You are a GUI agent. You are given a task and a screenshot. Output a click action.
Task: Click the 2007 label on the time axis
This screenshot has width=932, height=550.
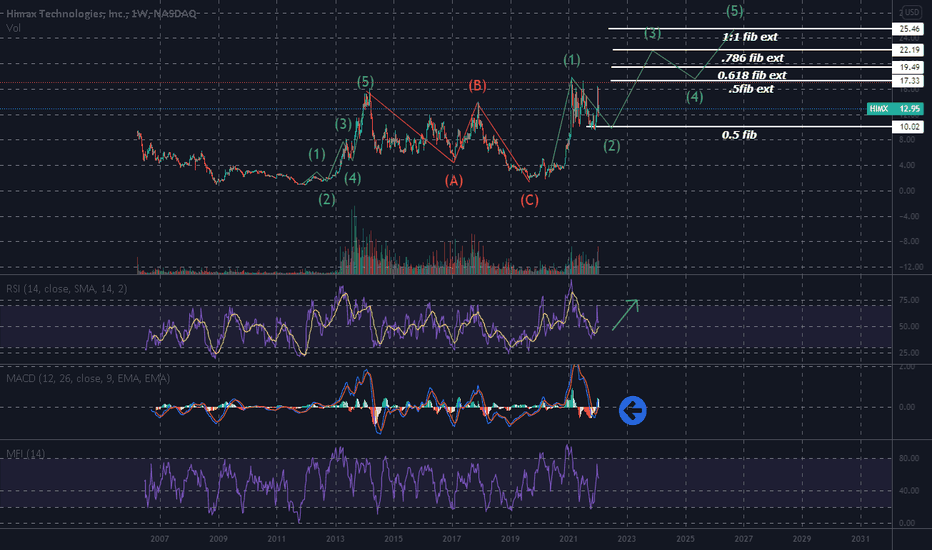coord(159,539)
